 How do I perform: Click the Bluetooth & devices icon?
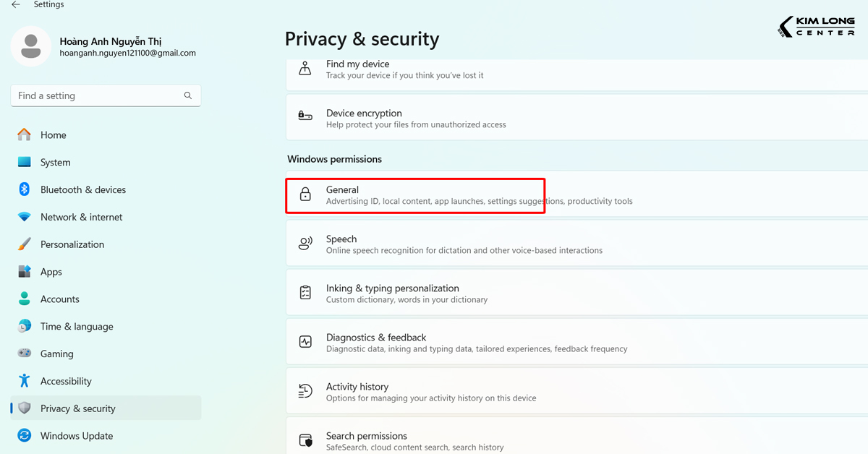25,189
